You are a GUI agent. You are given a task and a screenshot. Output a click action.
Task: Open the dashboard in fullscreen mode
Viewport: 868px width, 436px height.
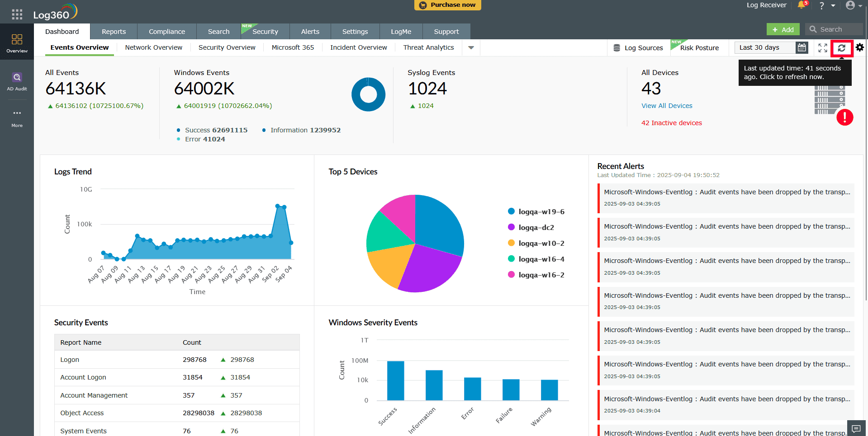tap(822, 47)
